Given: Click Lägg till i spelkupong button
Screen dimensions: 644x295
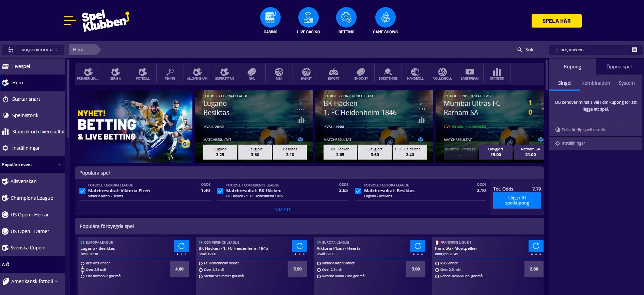Looking at the screenshot, I should 517,200.
